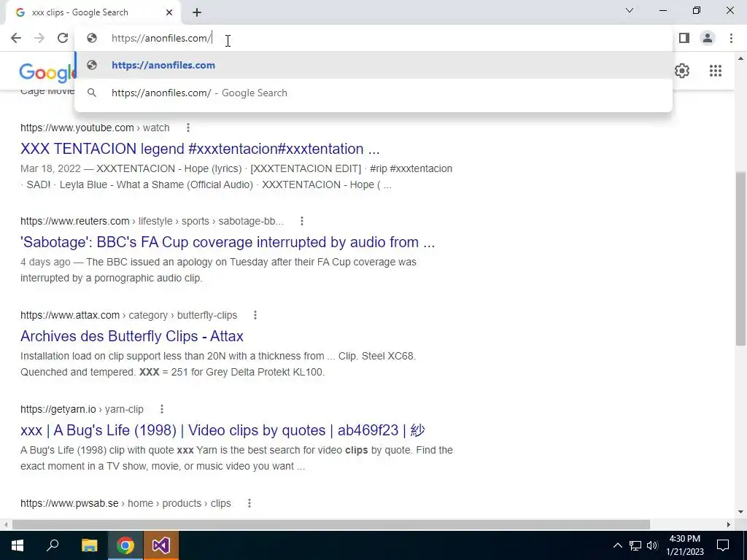Open 'Archives des Butterfly Clips - Attax' link
Screen dimensions: 747x560
point(132,336)
